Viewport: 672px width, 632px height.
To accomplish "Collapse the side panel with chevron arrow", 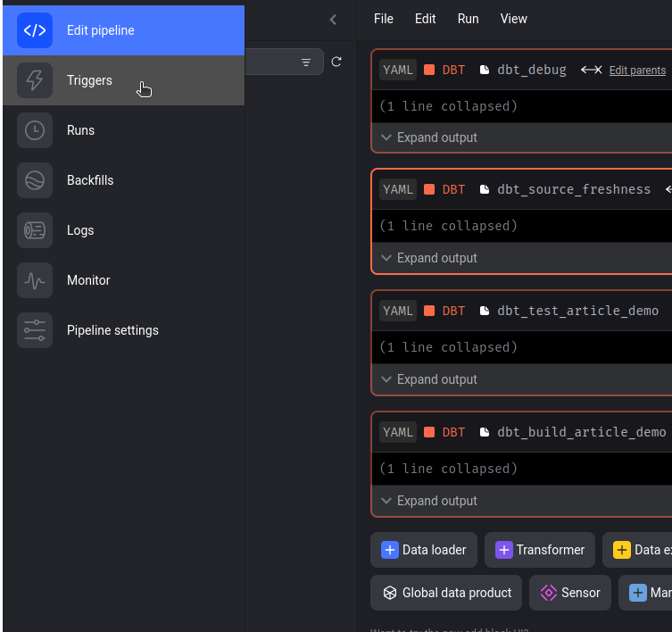I will (333, 19).
